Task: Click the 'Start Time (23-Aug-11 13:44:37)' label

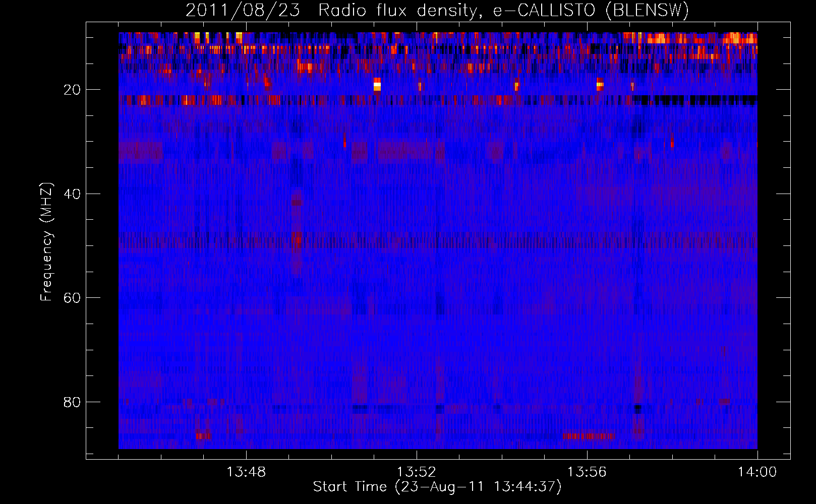Action: [437, 487]
